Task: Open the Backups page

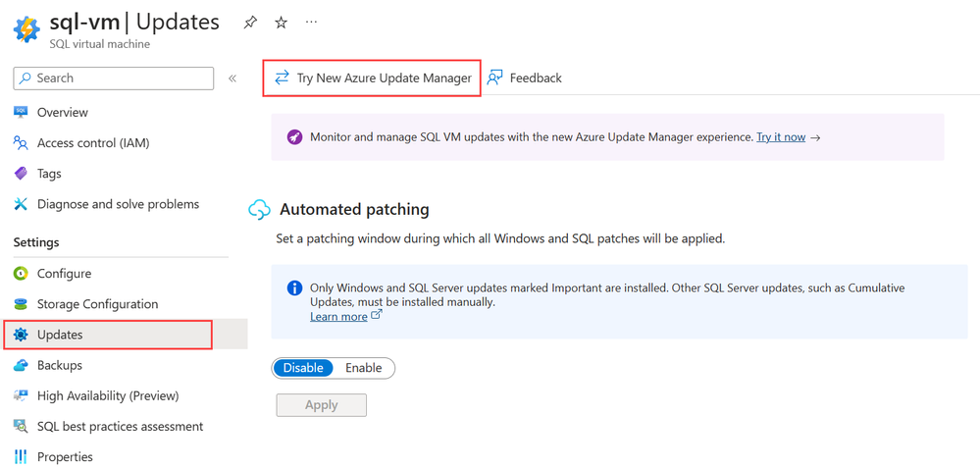Action: 60,365
